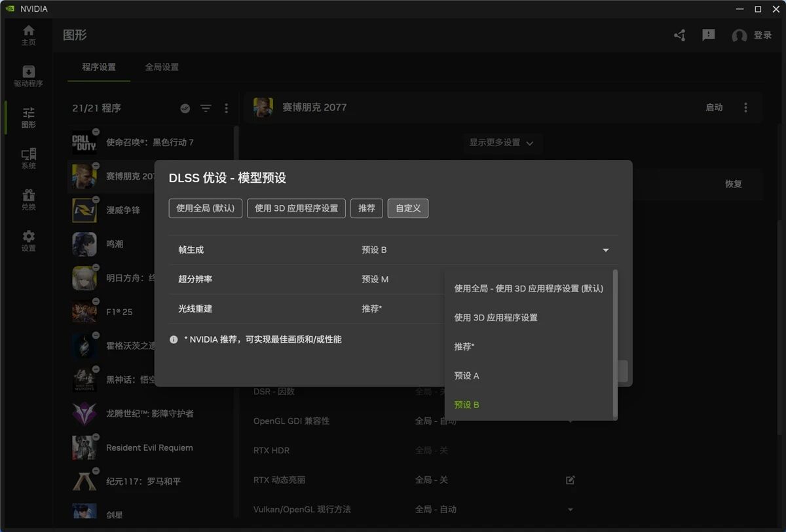
Task: Open the 设置 gear settings
Action: (x=28, y=241)
